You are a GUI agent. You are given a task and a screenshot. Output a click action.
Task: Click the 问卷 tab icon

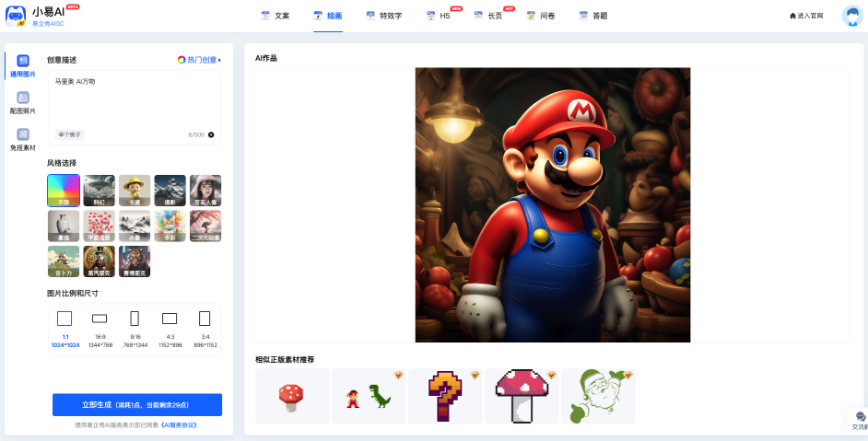(531, 16)
